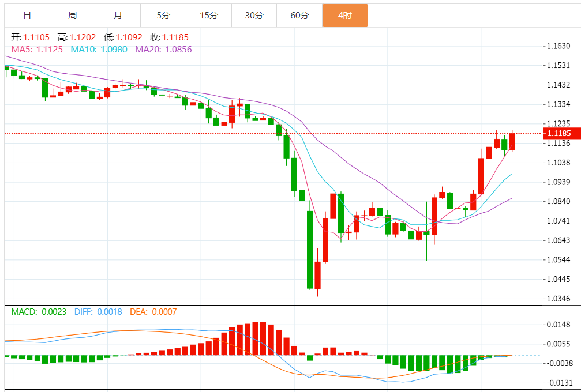Click the MA10: 1.0980 indicator label

tap(99, 50)
